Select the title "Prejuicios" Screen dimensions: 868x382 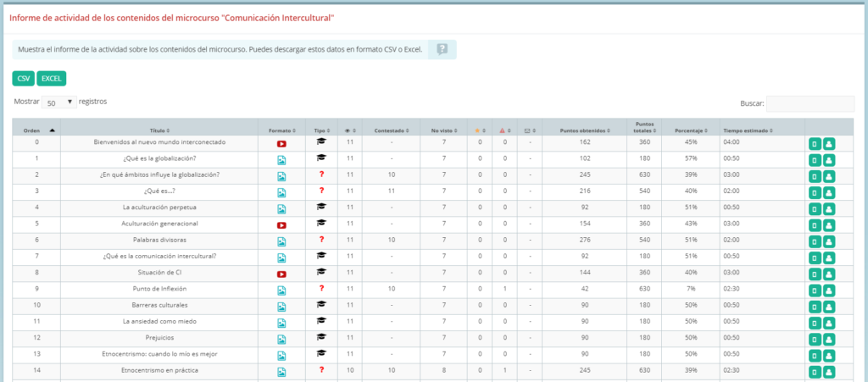(160, 338)
